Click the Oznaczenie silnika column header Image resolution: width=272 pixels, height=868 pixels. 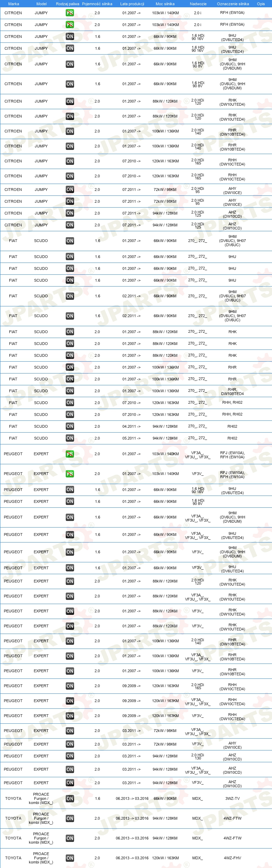click(233, 4)
